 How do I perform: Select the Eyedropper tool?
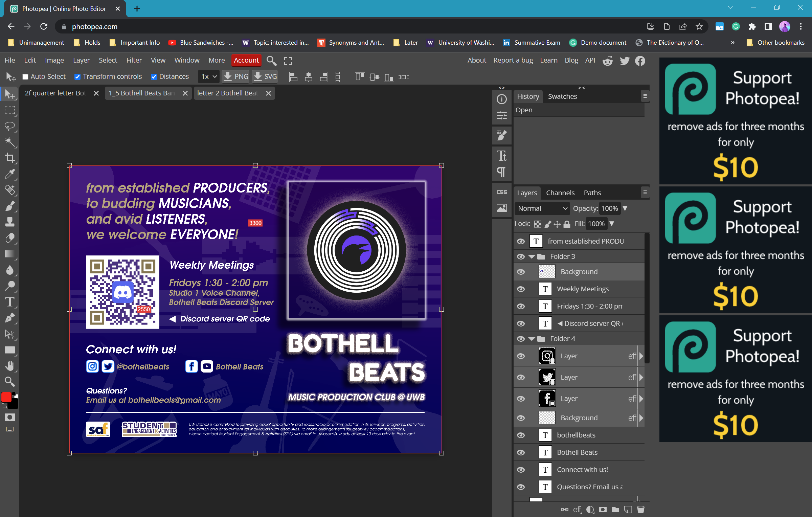pos(10,174)
